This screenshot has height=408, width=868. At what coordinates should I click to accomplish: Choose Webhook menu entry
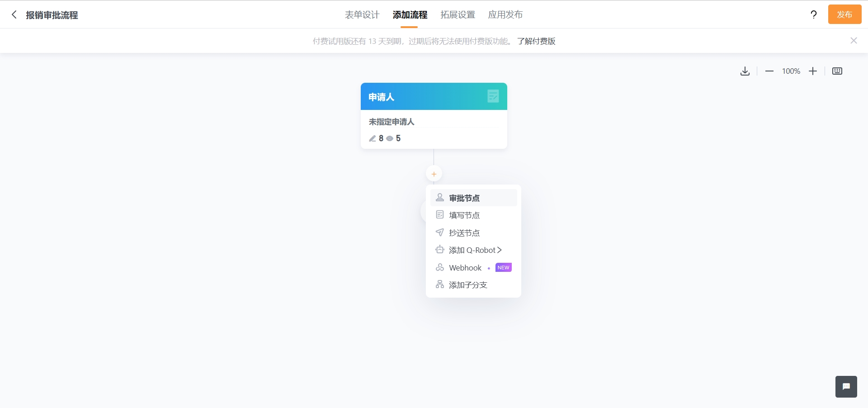tap(473, 267)
